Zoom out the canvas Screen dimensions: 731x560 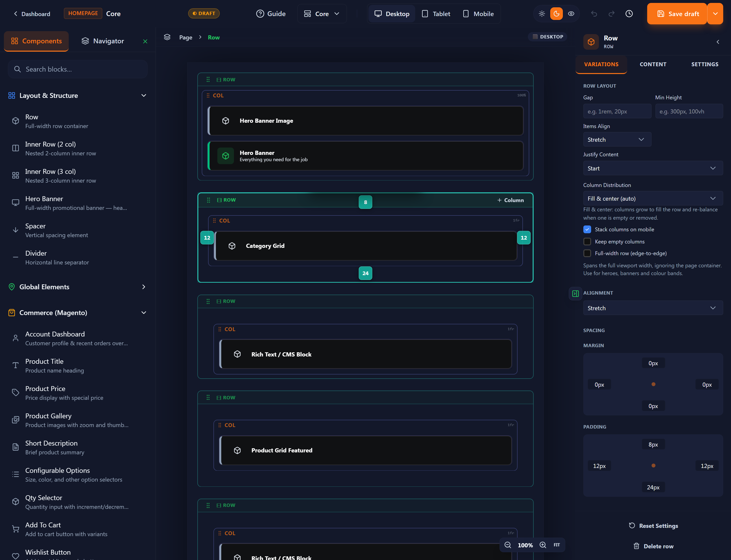tap(508, 545)
